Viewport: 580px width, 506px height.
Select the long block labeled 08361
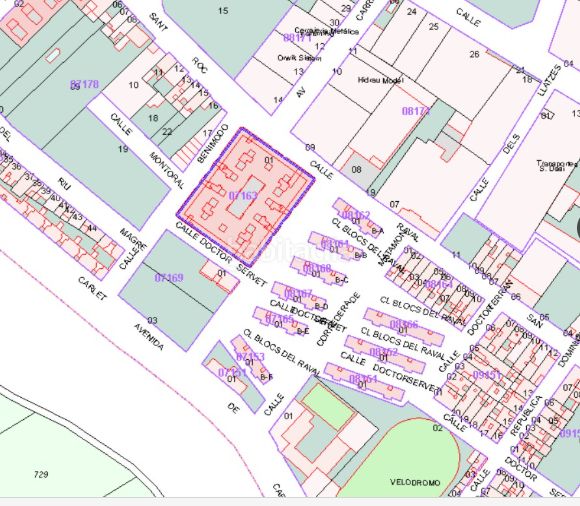(364, 382)
